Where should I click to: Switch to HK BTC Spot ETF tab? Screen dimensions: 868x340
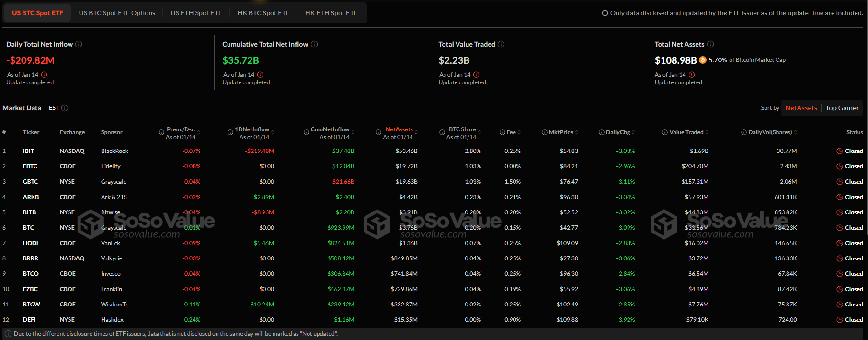263,13
